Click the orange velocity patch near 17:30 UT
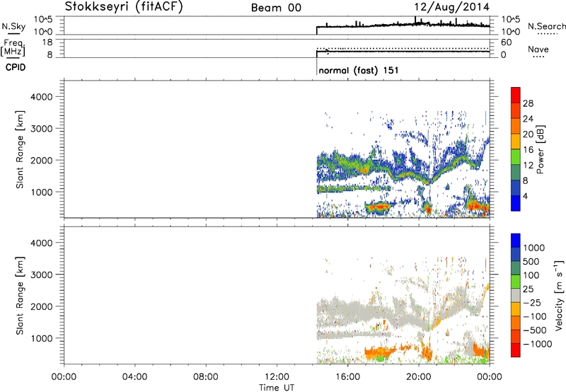The width and height of the screenshot is (566, 392). click(379, 352)
